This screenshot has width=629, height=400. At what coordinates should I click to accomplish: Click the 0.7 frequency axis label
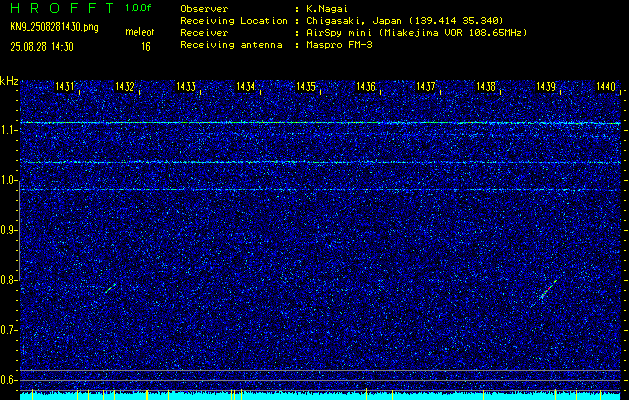pyautogui.click(x=8, y=330)
